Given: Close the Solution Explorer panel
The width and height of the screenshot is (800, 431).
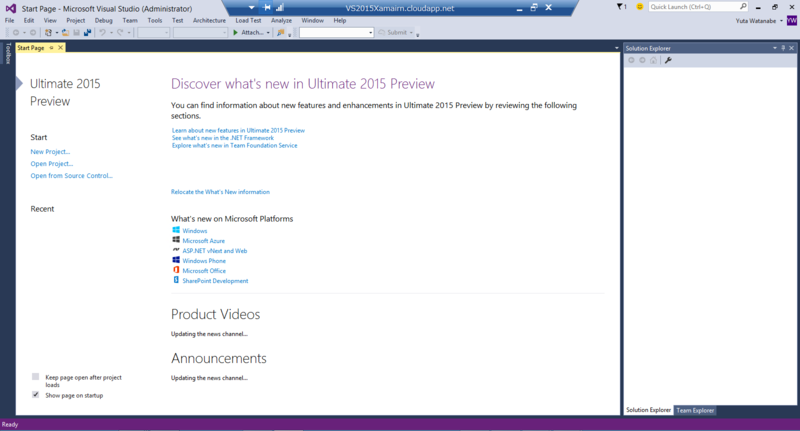Looking at the screenshot, I should click(792, 48).
